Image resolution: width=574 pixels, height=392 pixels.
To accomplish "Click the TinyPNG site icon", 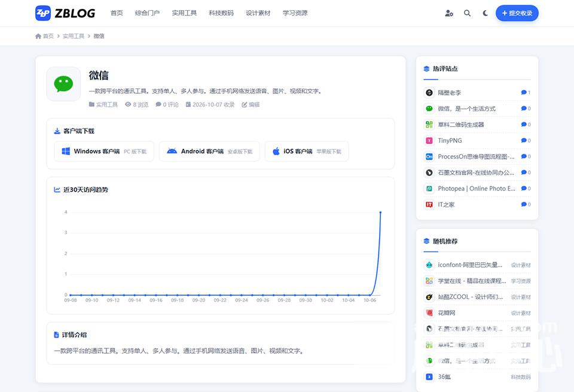I will click(429, 140).
